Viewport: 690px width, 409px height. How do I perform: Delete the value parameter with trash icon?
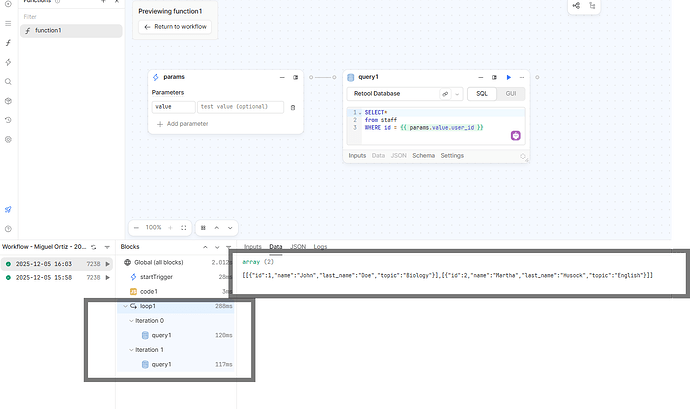click(293, 107)
